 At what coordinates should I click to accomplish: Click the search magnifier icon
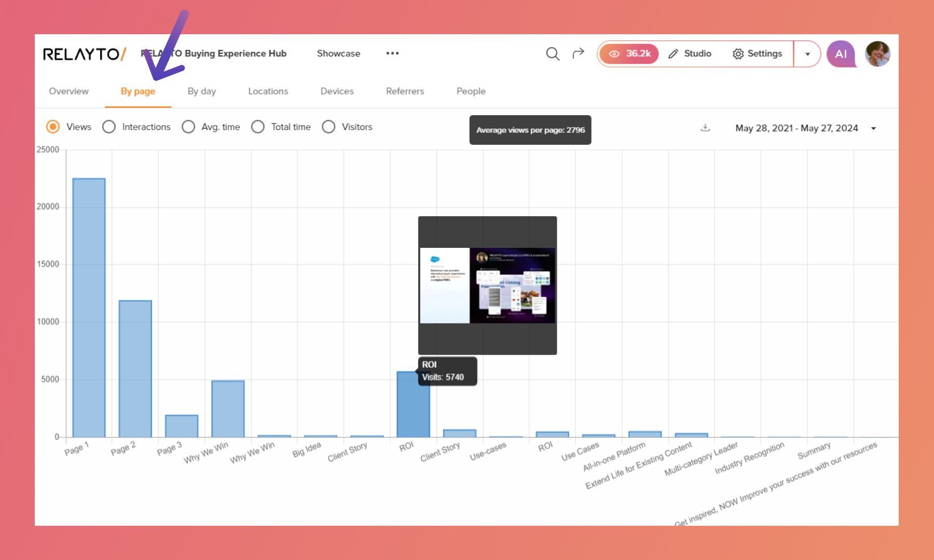coord(553,53)
